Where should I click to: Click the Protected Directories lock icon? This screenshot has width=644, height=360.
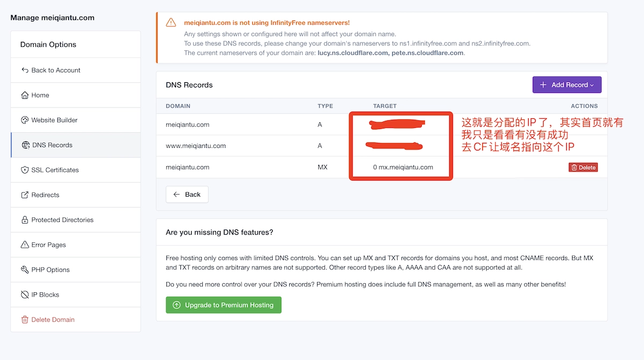[25, 220]
